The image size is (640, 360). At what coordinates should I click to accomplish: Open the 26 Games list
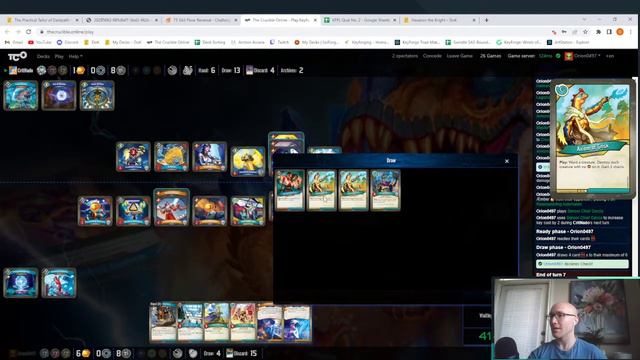(x=490, y=56)
